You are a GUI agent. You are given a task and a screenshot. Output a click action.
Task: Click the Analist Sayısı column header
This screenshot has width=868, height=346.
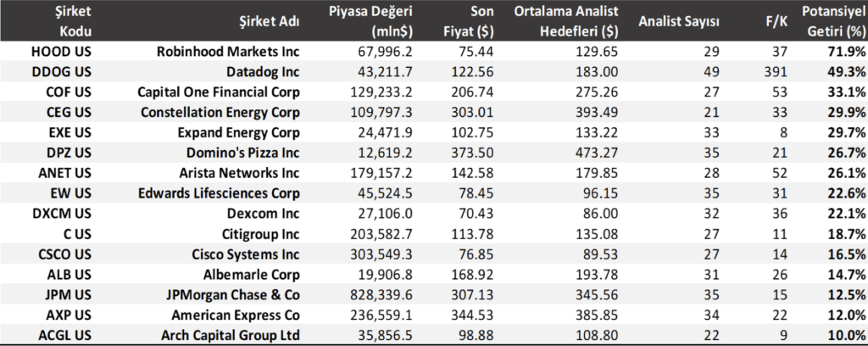[x=679, y=20]
